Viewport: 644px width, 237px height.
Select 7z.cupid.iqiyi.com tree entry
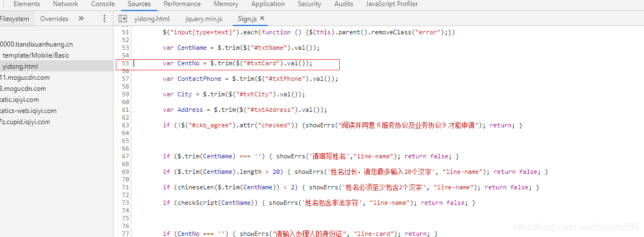[25, 122]
